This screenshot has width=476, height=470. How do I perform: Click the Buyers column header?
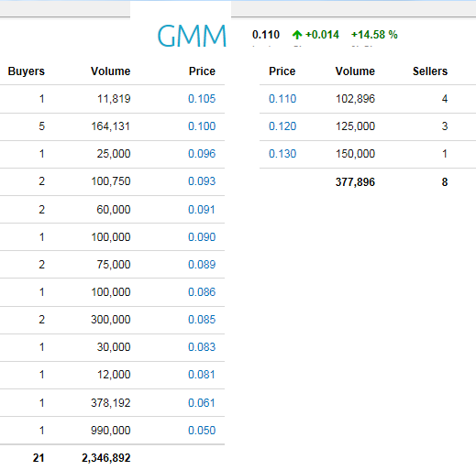click(27, 71)
